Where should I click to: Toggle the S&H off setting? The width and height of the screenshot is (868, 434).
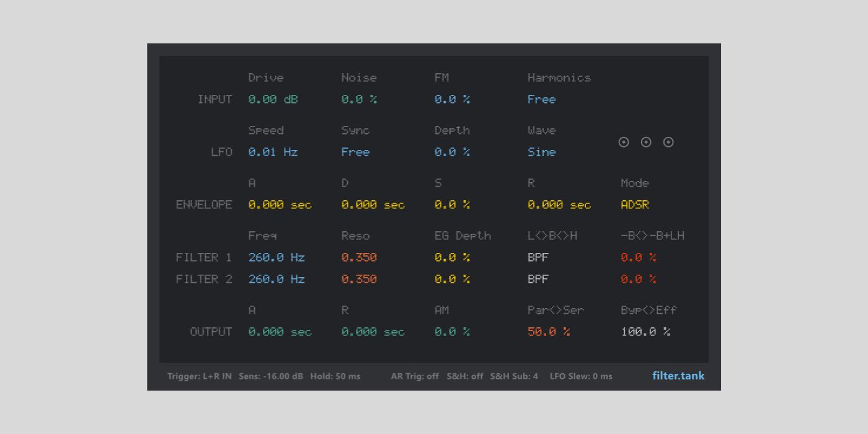coord(465,376)
